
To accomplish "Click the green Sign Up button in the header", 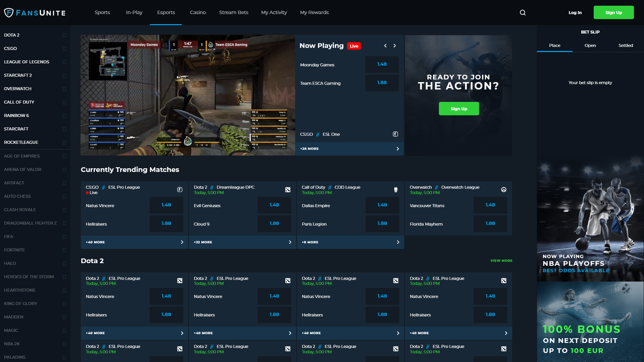I will 613,12.
